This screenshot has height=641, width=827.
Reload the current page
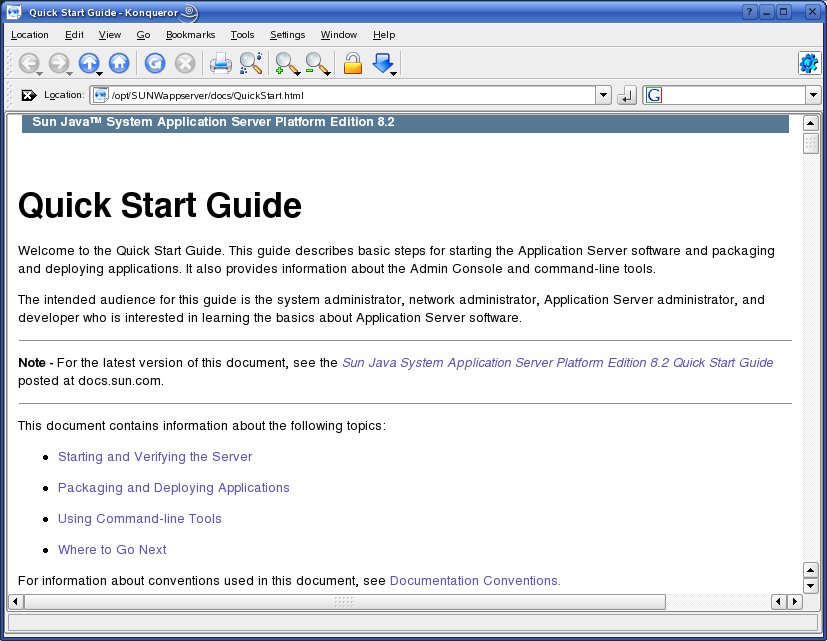click(155, 63)
